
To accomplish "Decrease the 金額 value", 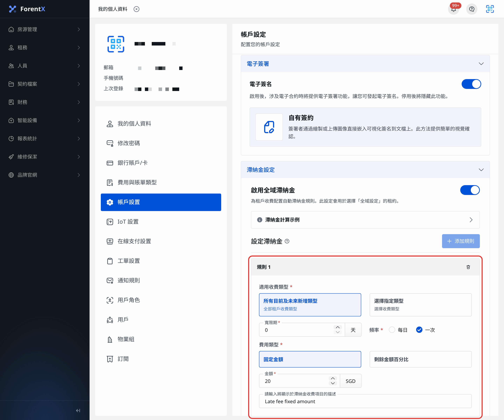I will (x=333, y=383).
